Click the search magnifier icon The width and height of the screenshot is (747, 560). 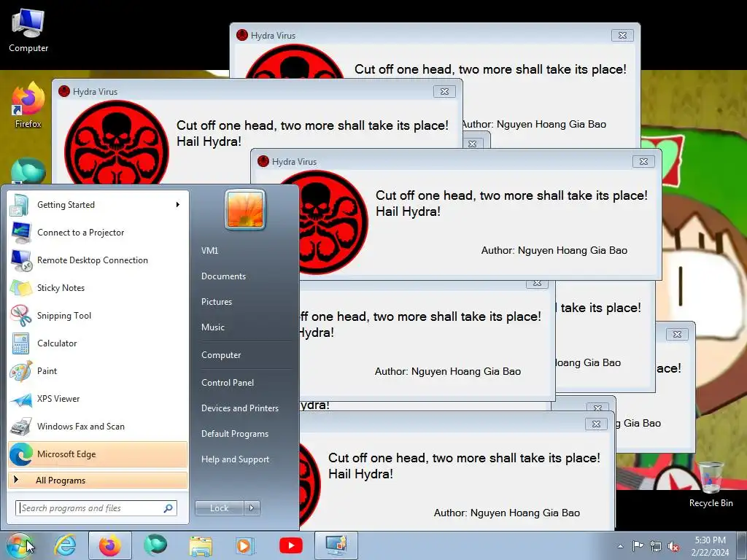click(x=169, y=508)
